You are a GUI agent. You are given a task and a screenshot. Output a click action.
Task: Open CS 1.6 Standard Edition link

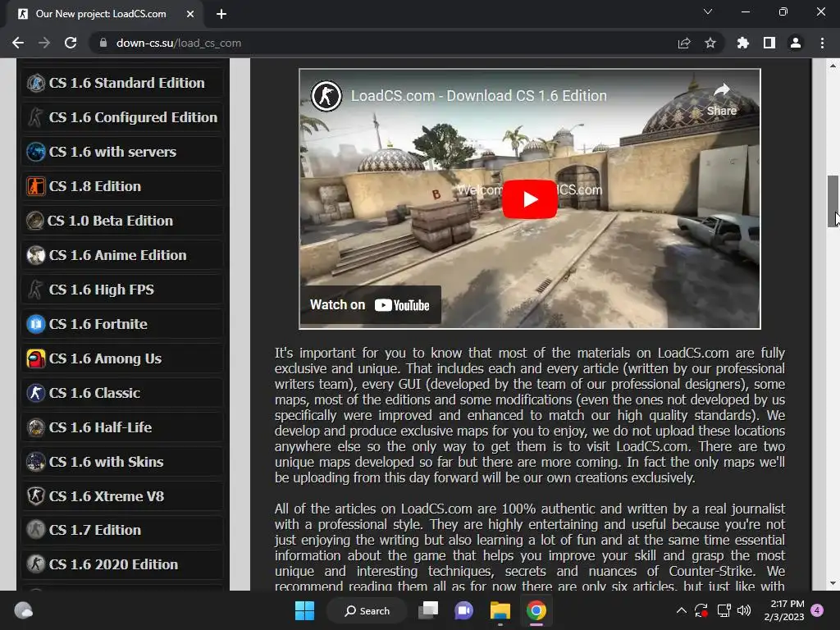tap(127, 83)
